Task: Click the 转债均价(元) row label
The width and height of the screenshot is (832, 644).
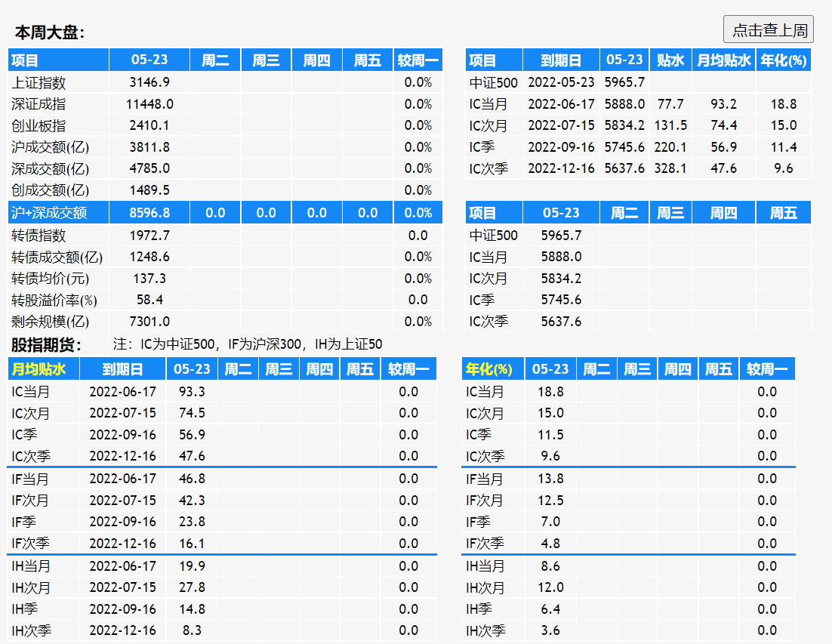Action: pyautogui.click(x=49, y=279)
